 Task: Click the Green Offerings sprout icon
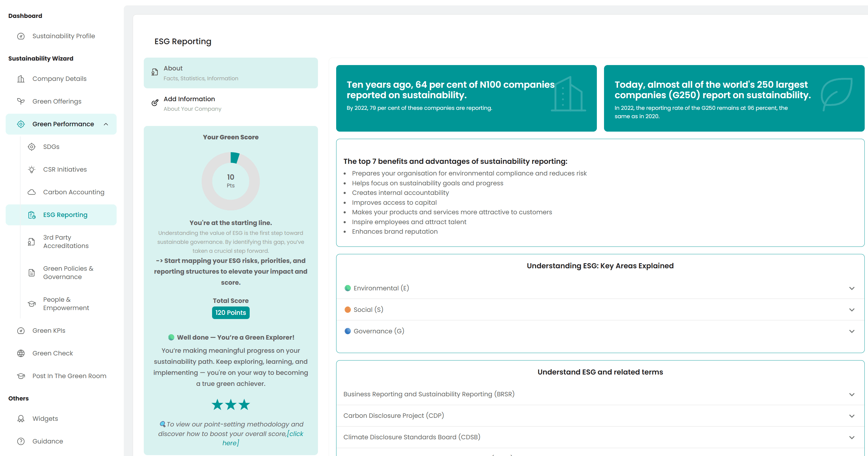21,101
